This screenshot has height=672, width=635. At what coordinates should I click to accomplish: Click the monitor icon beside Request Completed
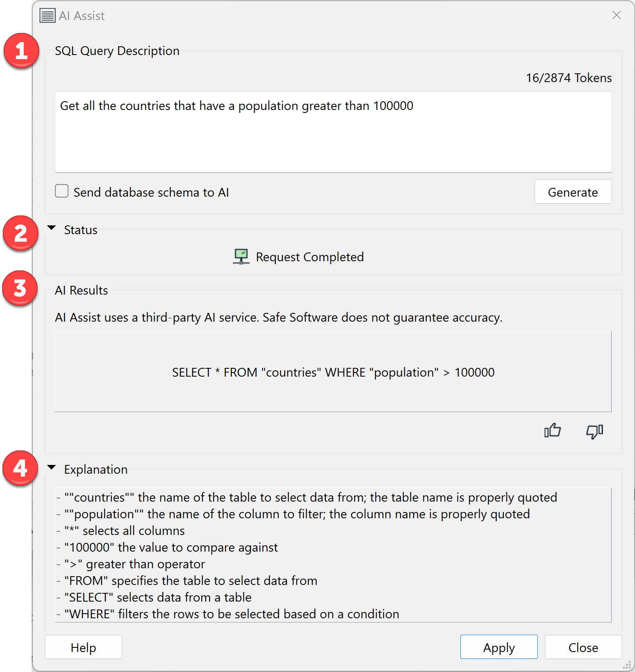coord(240,256)
